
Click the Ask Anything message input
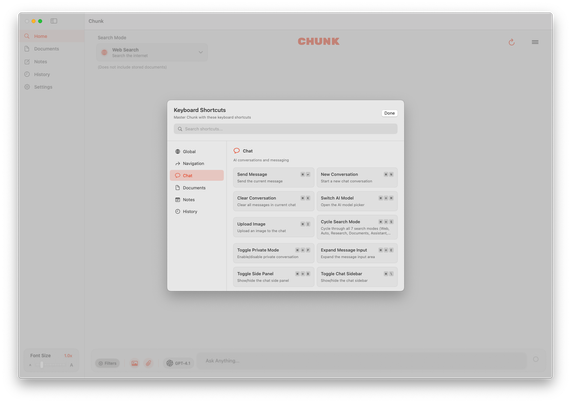362,361
